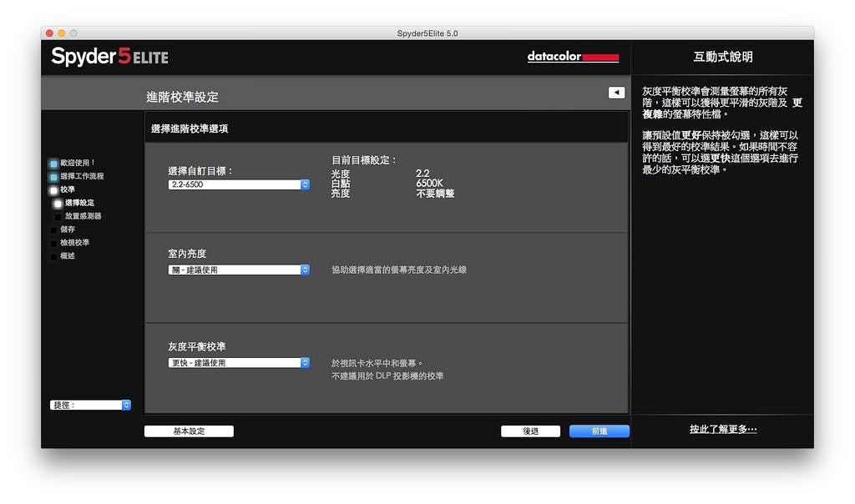Open the 按此了解更多… link

click(x=723, y=430)
